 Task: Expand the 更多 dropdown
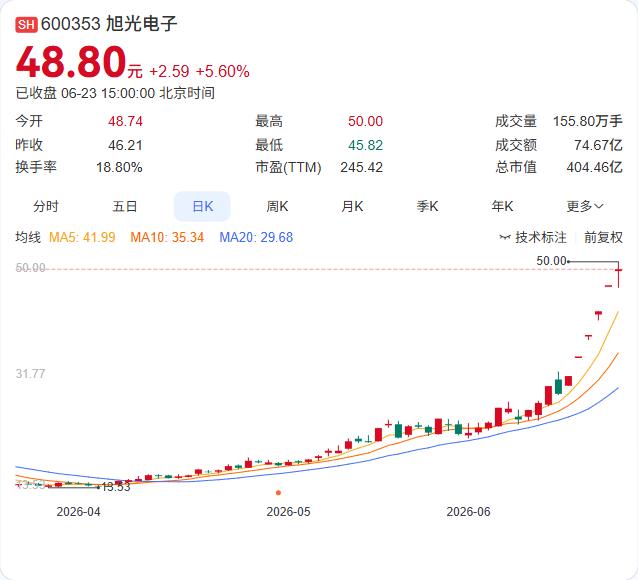click(x=585, y=206)
